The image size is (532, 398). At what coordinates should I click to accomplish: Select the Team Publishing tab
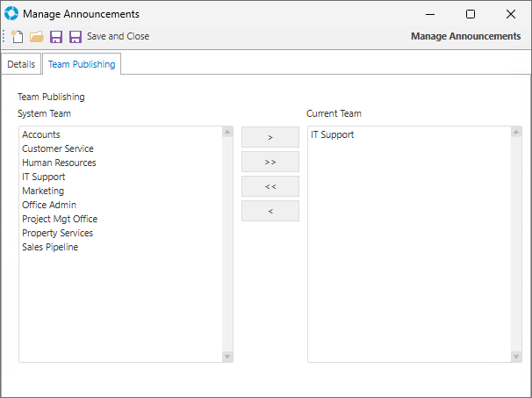pos(82,64)
